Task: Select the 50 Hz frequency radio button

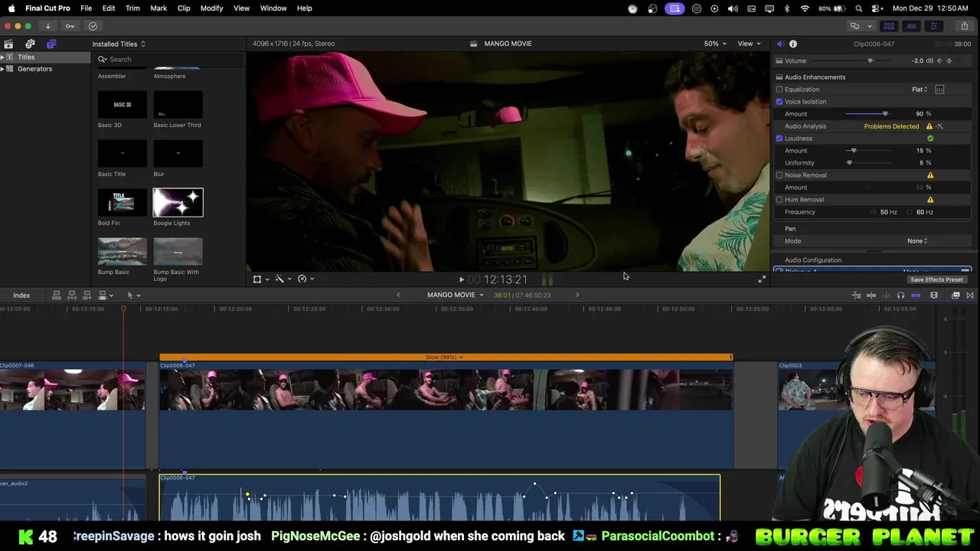Action: click(x=874, y=212)
